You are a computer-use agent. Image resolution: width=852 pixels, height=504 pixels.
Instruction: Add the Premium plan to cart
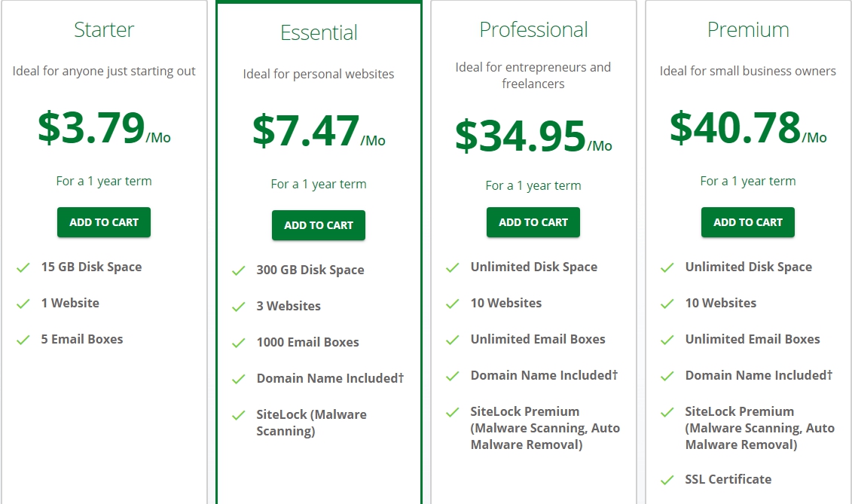coord(748,222)
